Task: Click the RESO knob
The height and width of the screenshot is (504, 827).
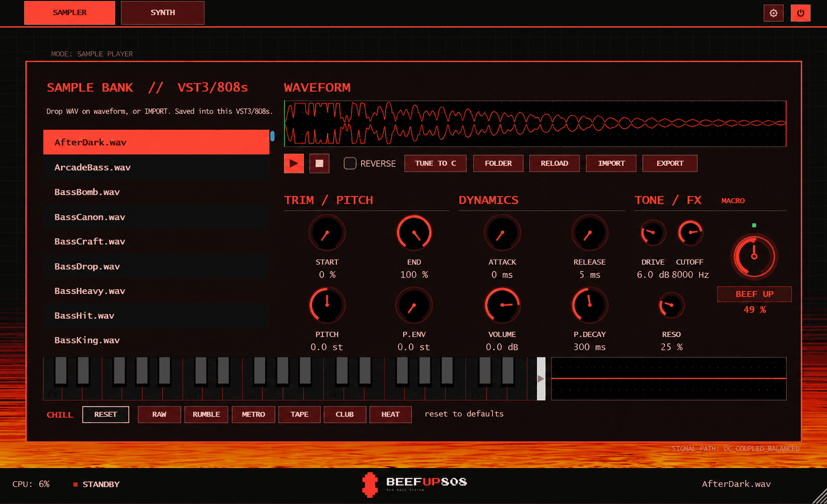Action: pos(671,305)
